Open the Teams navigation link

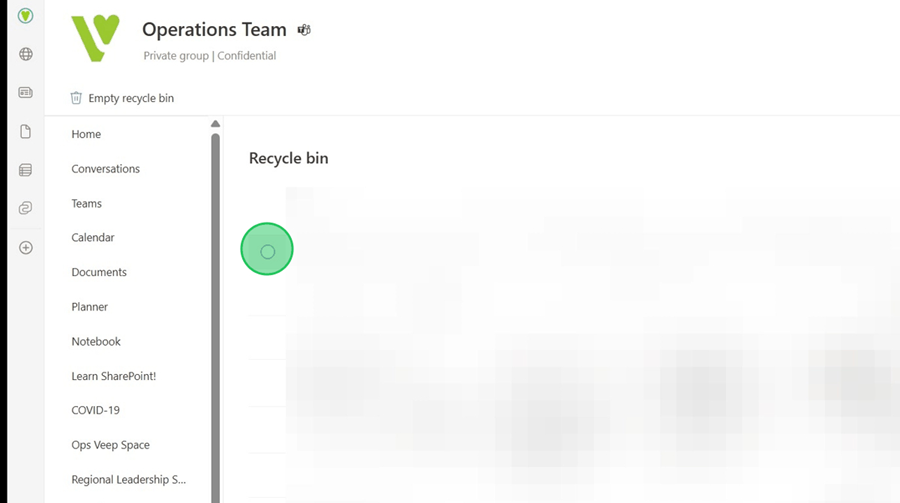click(87, 203)
